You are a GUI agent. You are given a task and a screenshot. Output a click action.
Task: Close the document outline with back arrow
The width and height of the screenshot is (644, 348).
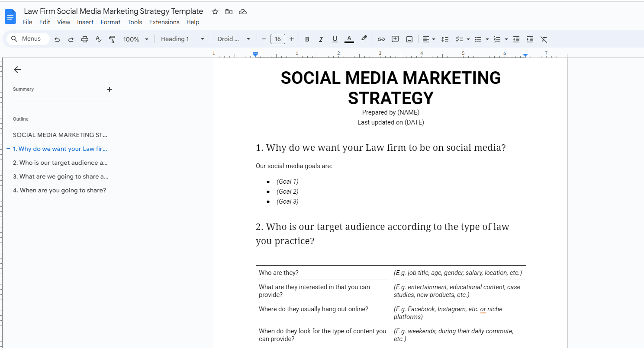tap(17, 70)
